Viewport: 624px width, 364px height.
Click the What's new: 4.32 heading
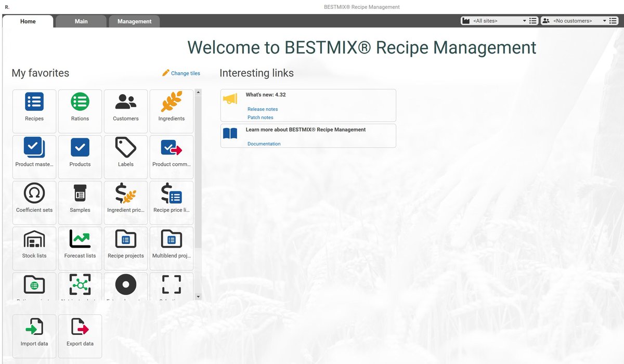[266, 95]
